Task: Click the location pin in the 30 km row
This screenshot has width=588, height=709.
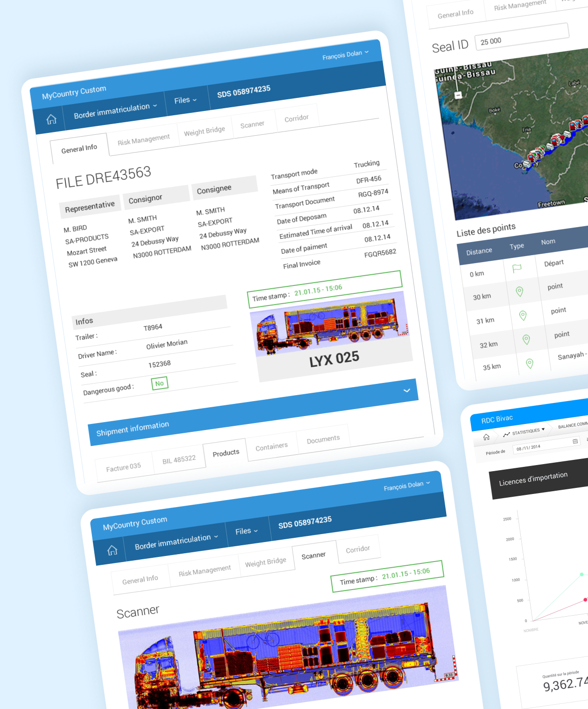Action: (x=519, y=292)
